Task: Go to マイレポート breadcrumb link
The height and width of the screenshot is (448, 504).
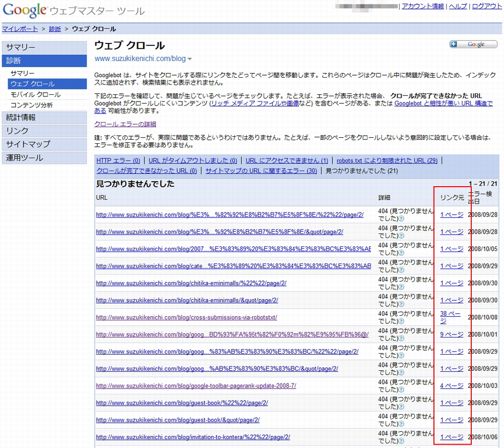Action: tap(20, 29)
